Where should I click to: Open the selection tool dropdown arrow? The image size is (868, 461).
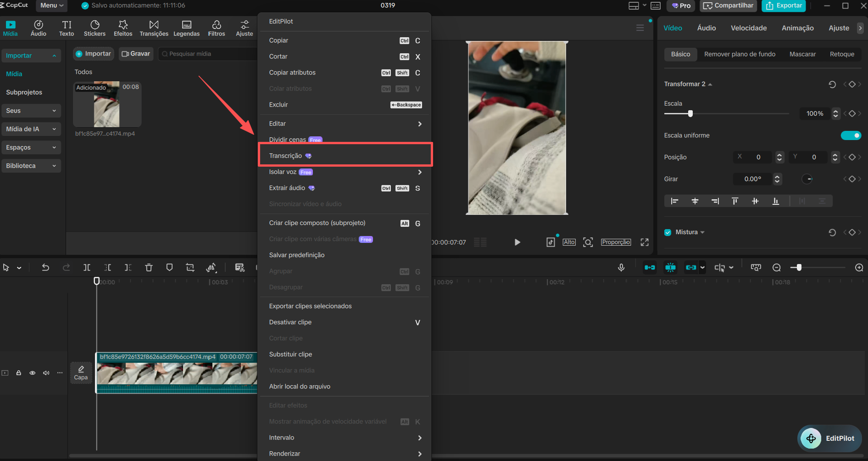click(x=19, y=268)
